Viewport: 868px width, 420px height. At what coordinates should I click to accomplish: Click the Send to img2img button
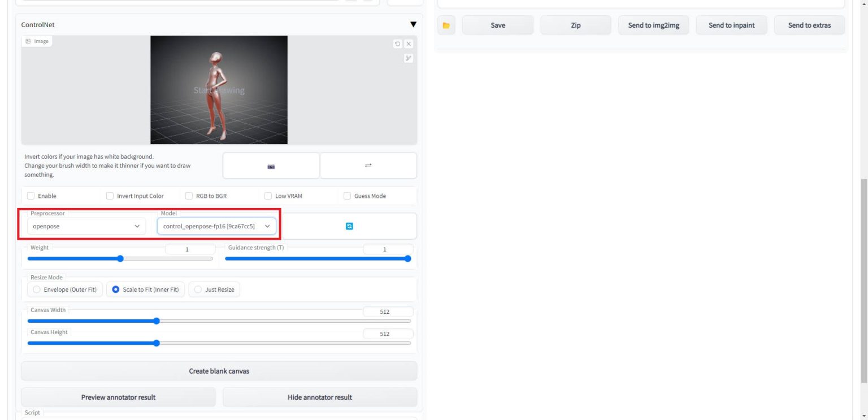[653, 25]
